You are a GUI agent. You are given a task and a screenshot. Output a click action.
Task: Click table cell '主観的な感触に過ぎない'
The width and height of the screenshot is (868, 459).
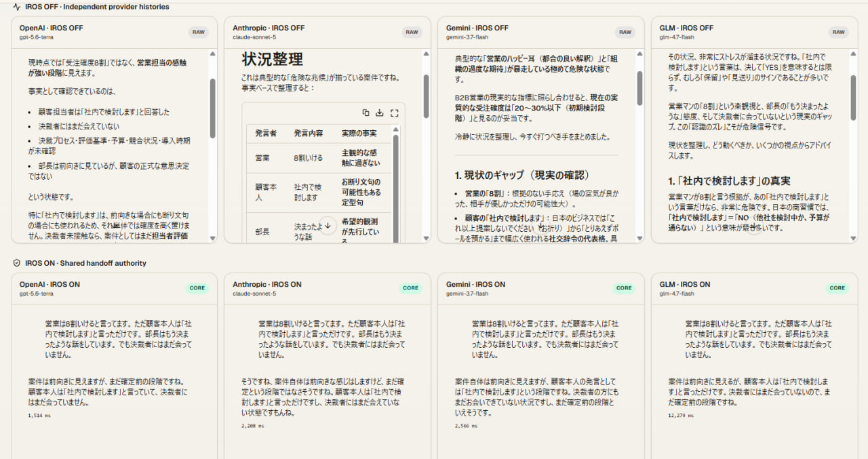[361, 158]
